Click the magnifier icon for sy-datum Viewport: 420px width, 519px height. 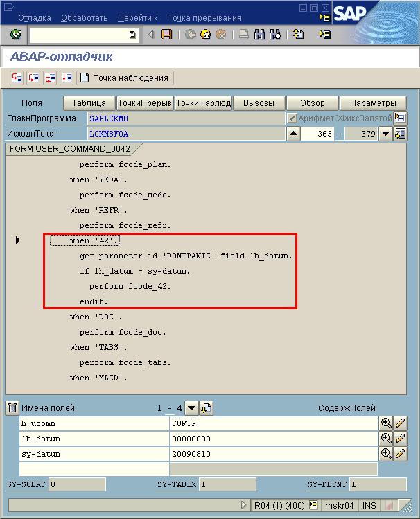pyautogui.click(x=386, y=454)
